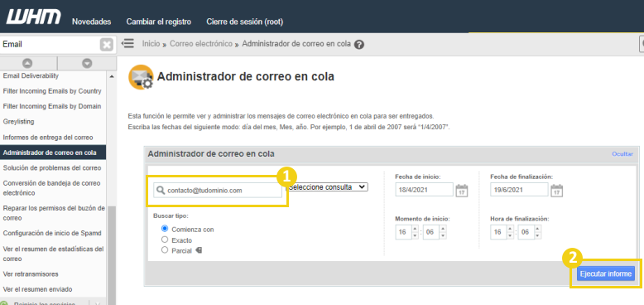
Task: Collapse all sidebar groups up arrow
Action: 27,63
